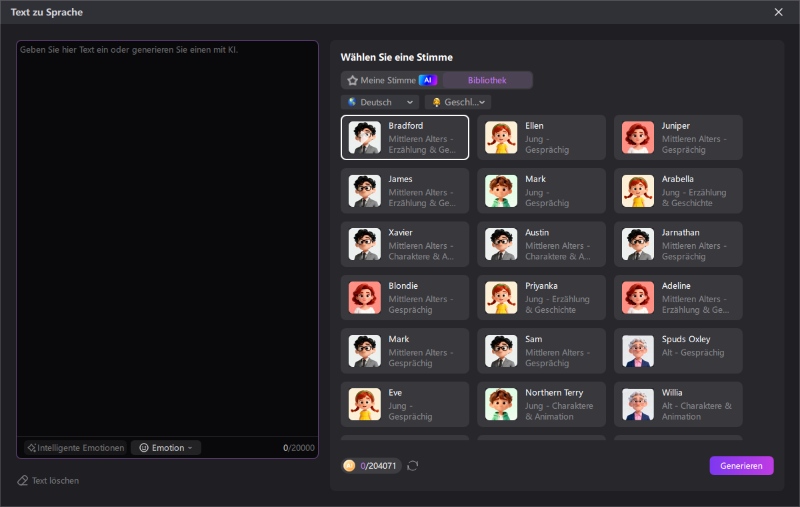Expand the Geschlecht filter dropdown
The height and width of the screenshot is (507, 800).
coord(458,102)
